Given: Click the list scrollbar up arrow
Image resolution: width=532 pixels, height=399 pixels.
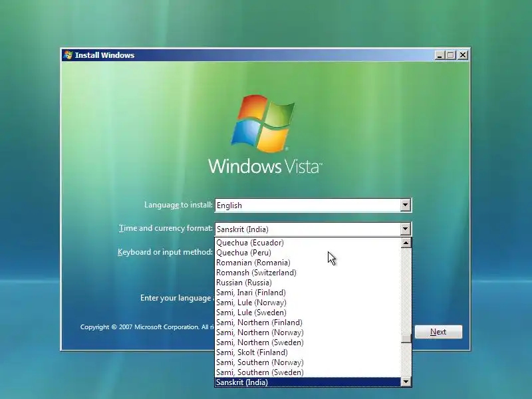Looking at the screenshot, I should click(406, 243).
